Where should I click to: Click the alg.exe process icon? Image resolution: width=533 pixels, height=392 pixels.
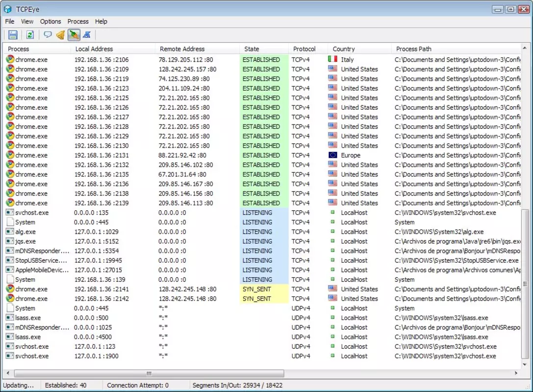pos(10,232)
